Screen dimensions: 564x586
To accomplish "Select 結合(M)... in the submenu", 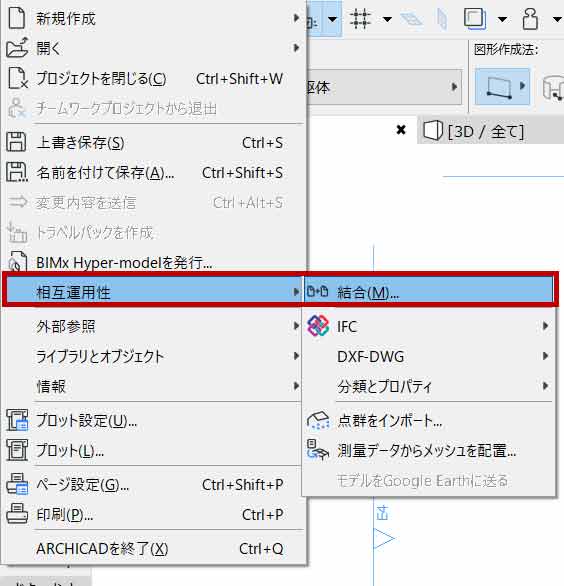I will (429, 292).
